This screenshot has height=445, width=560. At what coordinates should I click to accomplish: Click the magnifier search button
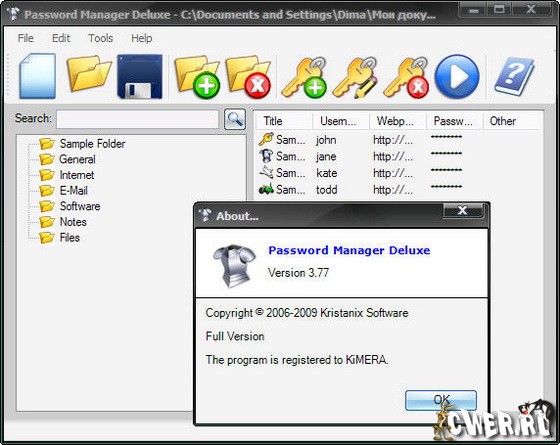[x=235, y=119]
